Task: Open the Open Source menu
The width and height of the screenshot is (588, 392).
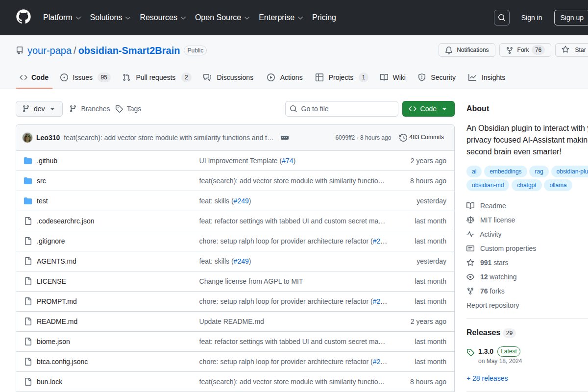Action: pyautogui.click(x=222, y=18)
